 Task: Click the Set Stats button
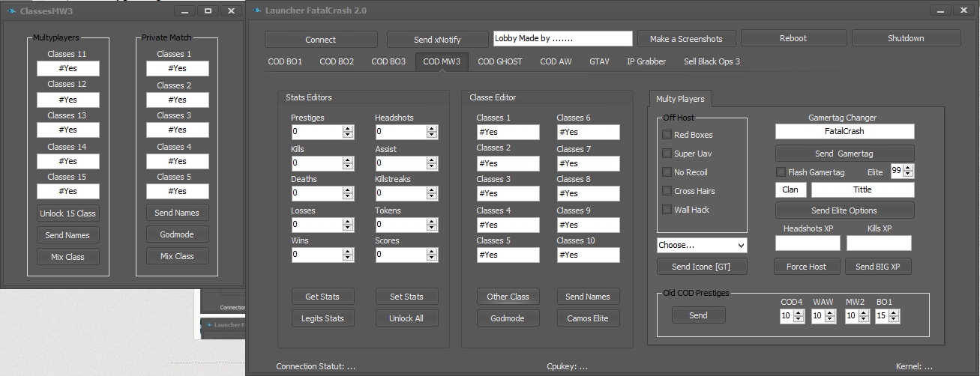click(406, 297)
